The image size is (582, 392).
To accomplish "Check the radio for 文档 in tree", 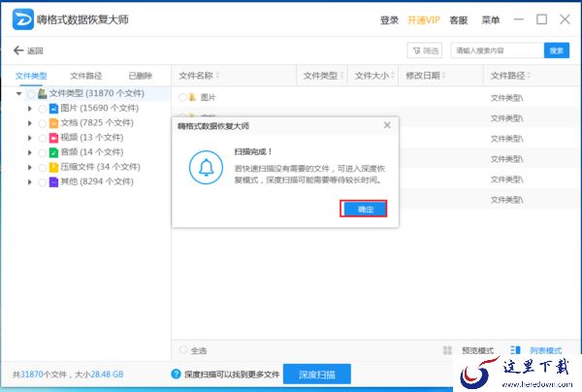I will click(43, 123).
